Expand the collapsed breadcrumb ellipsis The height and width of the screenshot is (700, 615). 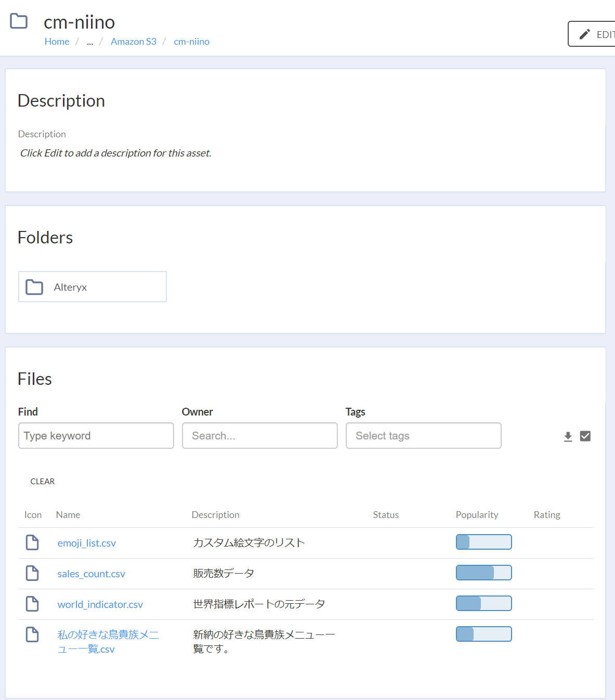89,42
